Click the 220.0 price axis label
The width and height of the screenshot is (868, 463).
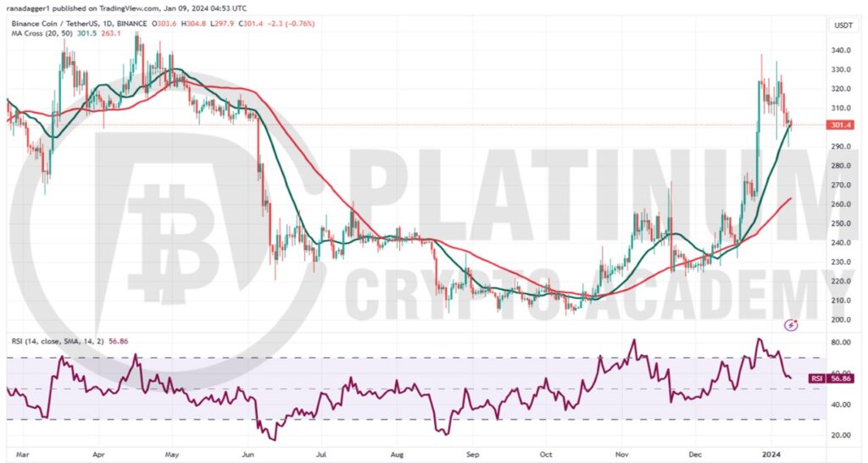tap(840, 282)
